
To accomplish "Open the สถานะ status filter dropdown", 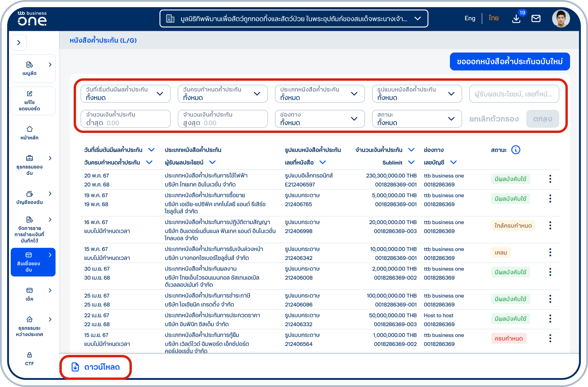I will (417, 119).
